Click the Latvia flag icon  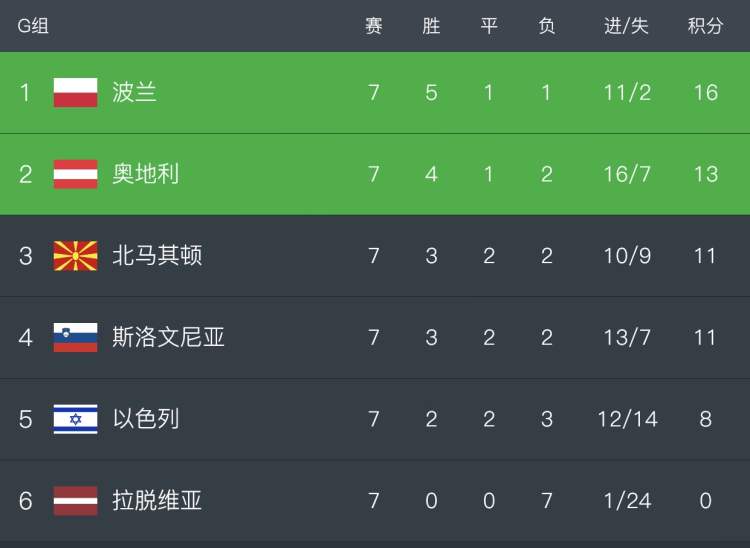click(x=75, y=500)
